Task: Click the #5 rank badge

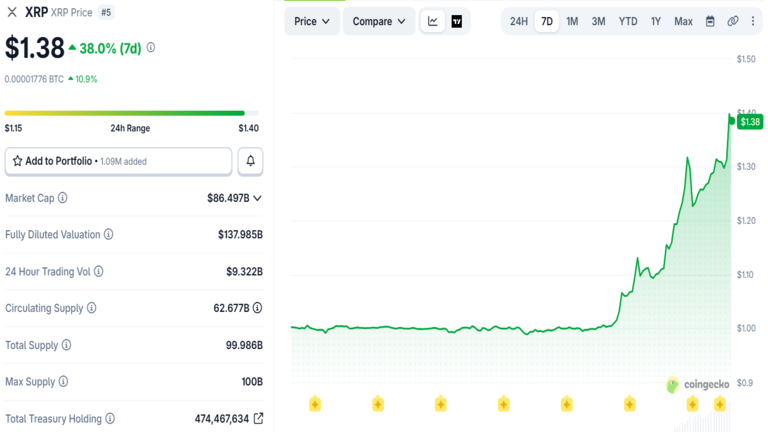Action: [x=106, y=12]
